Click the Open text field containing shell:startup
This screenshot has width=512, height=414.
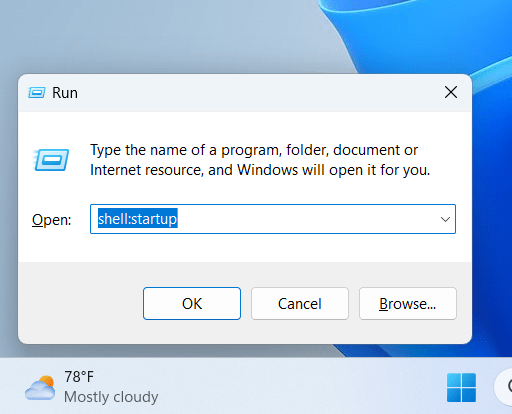tap(273, 219)
